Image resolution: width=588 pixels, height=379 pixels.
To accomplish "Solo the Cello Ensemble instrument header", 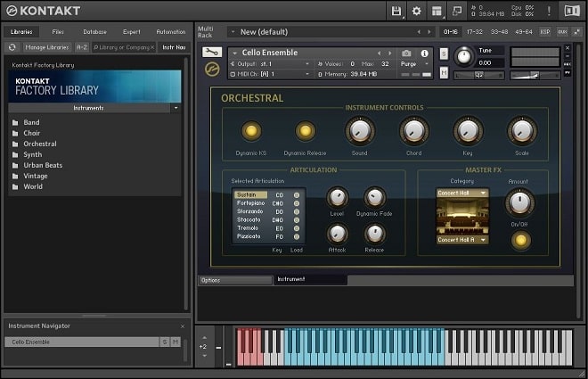I will tap(444, 54).
